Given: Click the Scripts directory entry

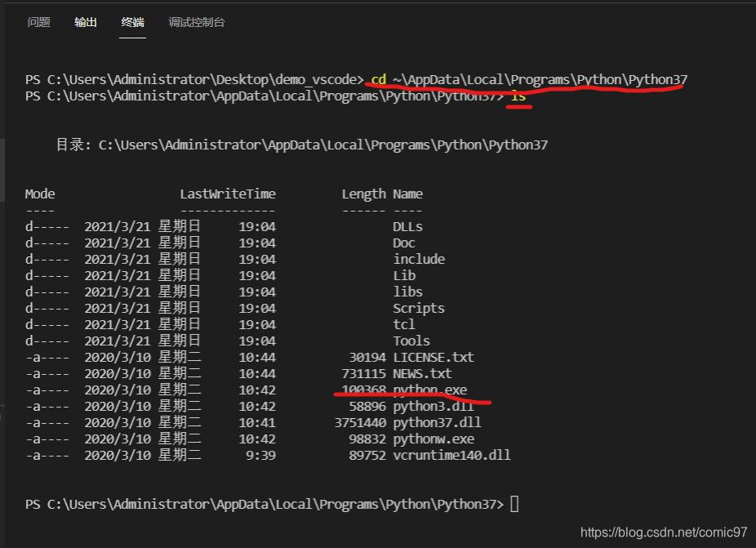Looking at the screenshot, I should coord(419,309).
